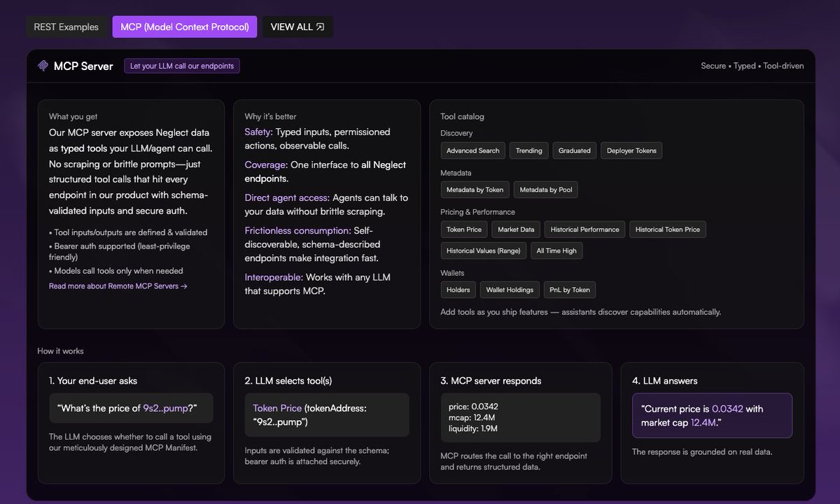Image resolution: width=840 pixels, height=504 pixels.
Task: Click the '2. LLM selects tool(s)' heading
Action: (288, 381)
